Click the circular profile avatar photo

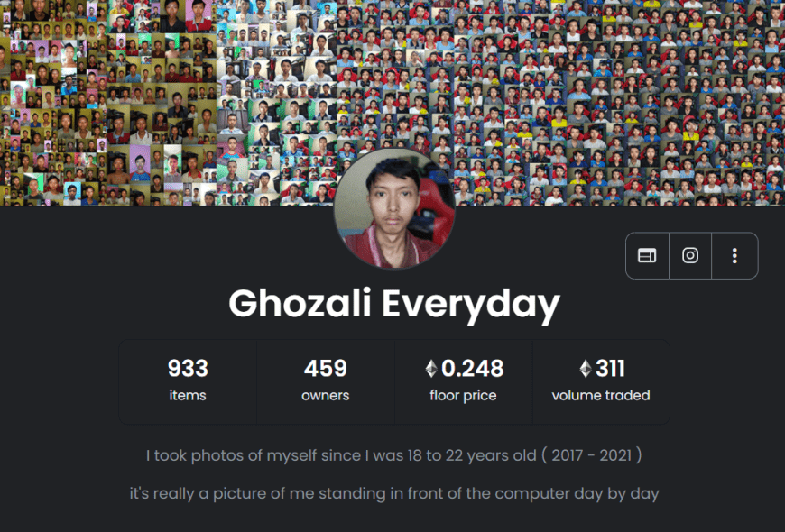[394, 208]
